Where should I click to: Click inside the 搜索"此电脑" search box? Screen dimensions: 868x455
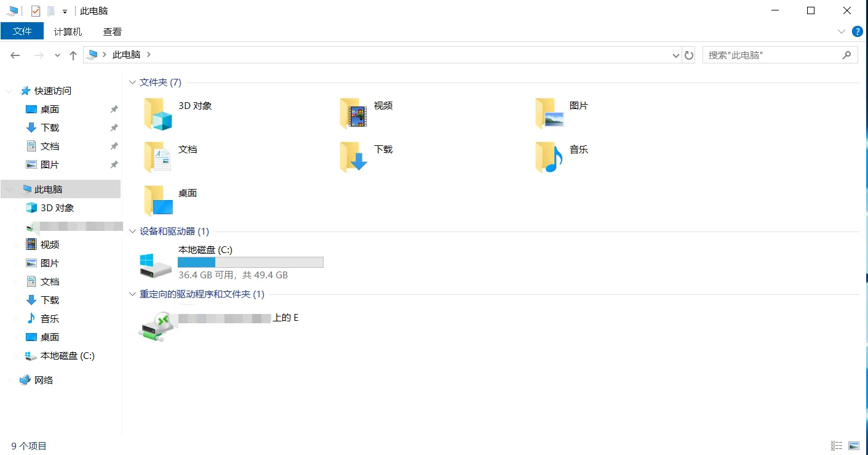(x=769, y=55)
